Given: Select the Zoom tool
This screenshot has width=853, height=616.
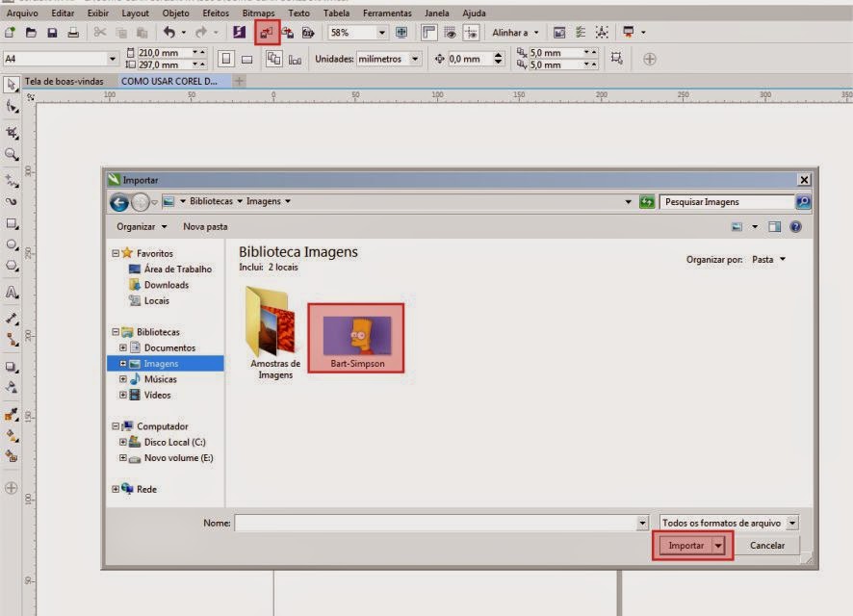Looking at the screenshot, I should click(x=11, y=151).
